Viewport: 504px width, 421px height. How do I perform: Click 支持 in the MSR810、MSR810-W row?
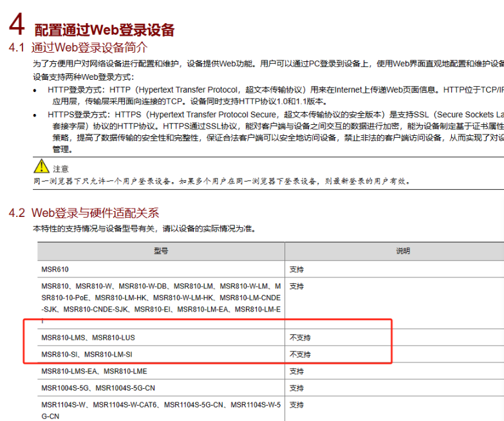[x=296, y=286]
